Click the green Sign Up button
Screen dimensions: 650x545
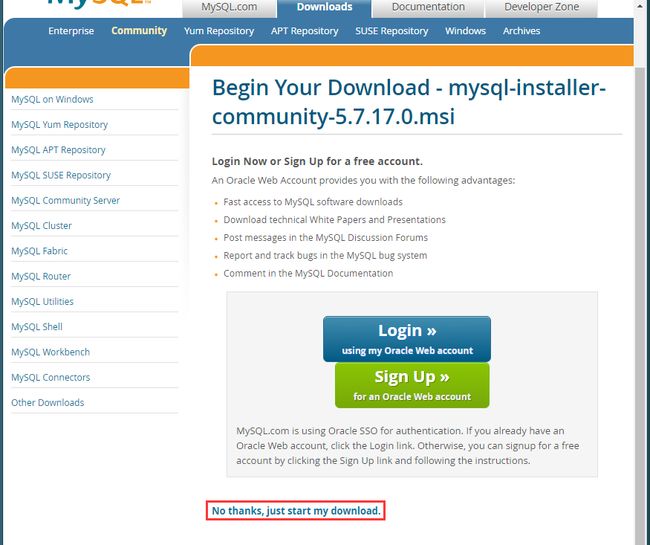[412, 385]
